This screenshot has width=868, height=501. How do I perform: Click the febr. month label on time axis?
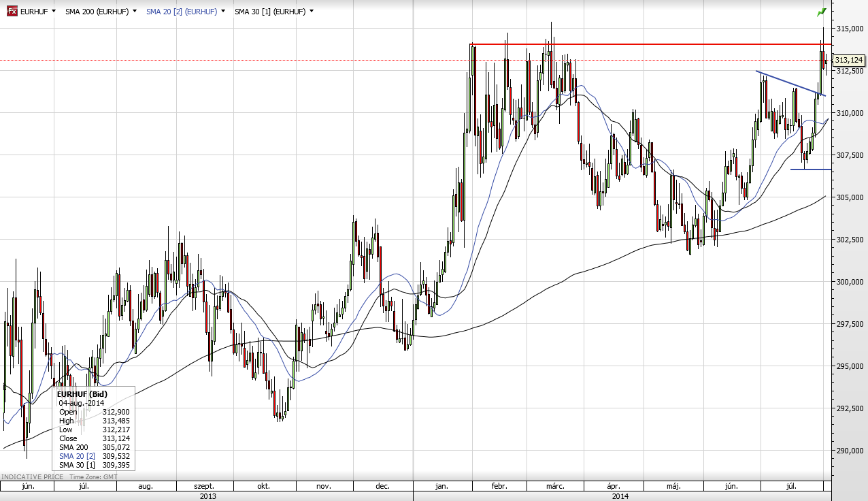[499, 487]
